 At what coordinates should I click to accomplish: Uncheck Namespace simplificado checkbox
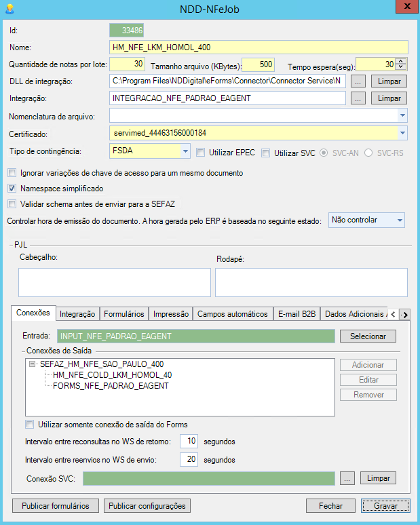tap(12, 189)
